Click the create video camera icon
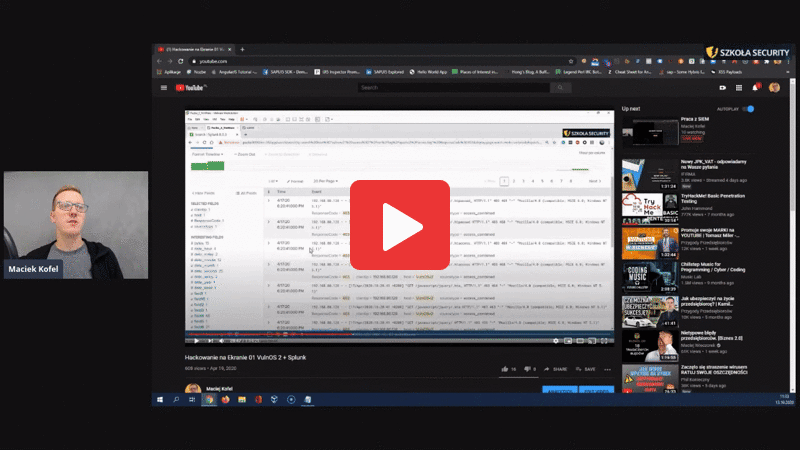The width and height of the screenshot is (800, 450). pyautogui.click(x=723, y=88)
